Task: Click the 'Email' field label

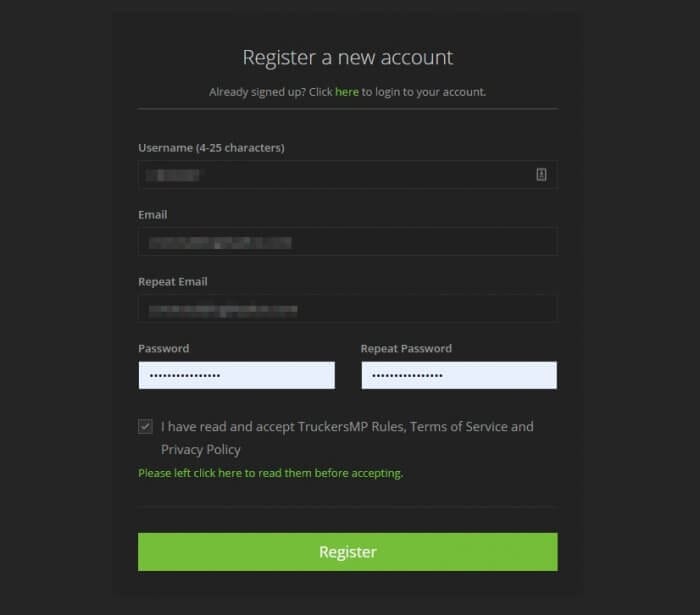Action: pos(153,215)
